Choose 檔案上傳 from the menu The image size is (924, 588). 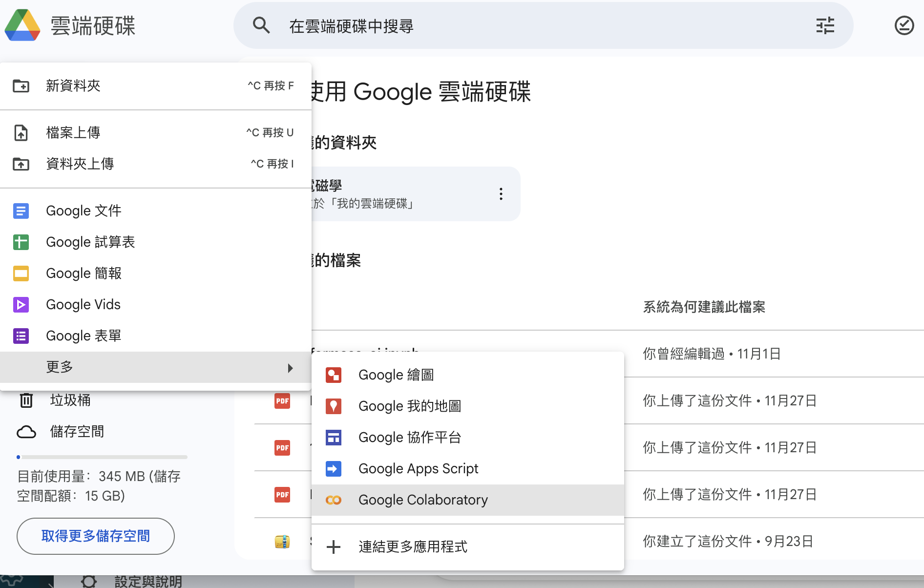[x=73, y=132]
